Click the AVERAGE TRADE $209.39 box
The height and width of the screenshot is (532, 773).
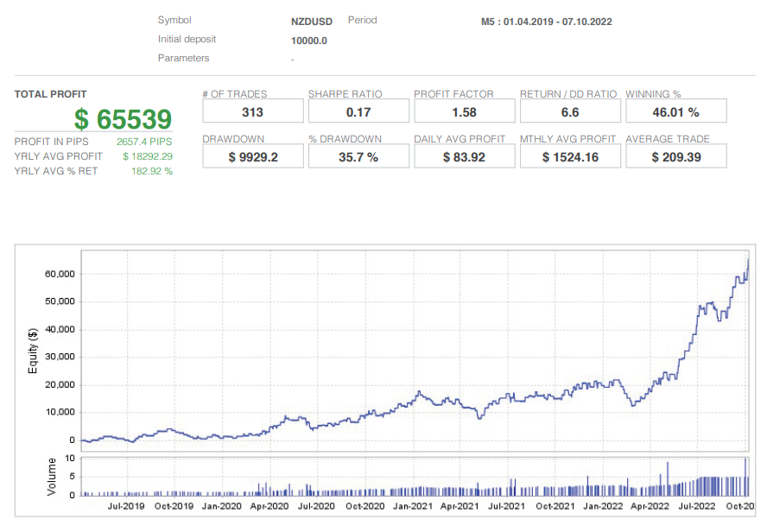point(676,156)
